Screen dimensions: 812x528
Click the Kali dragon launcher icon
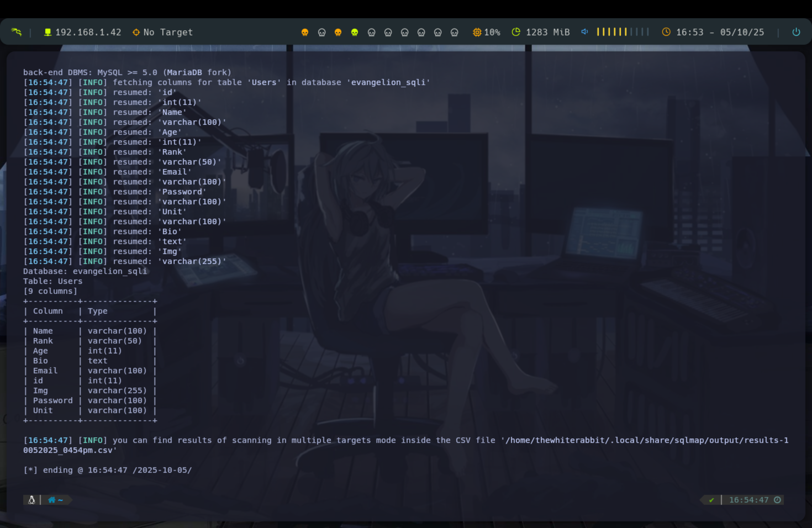click(x=16, y=32)
